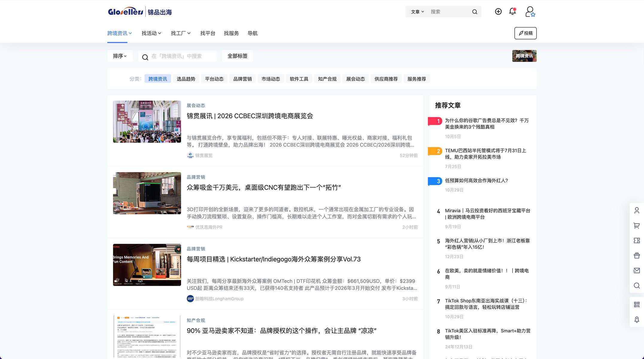Click the search icon in right sidebar
The width and height of the screenshot is (644, 359).
pos(637,285)
